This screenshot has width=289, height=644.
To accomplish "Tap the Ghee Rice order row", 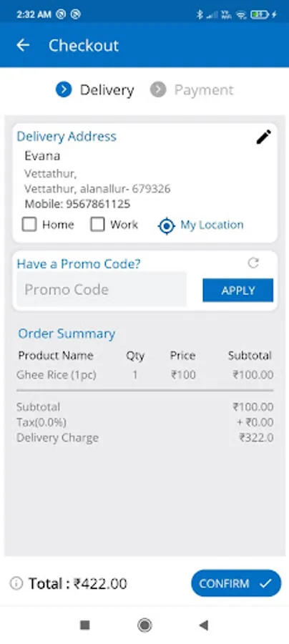I will [144, 374].
